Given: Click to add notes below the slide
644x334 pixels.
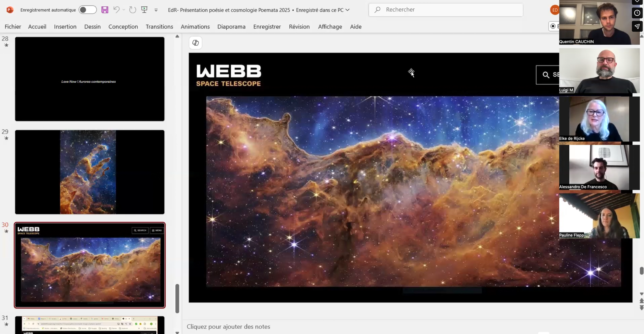Looking at the screenshot, I should click(x=228, y=326).
